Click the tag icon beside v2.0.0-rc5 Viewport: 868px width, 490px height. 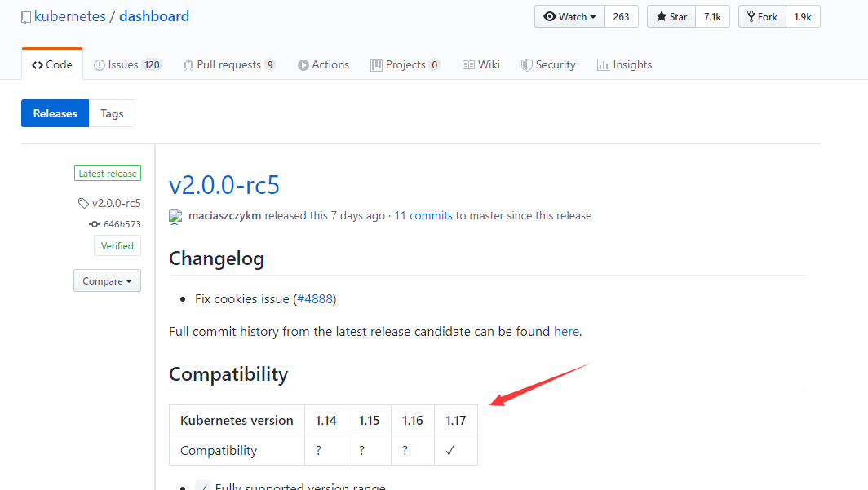click(x=83, y=204)
